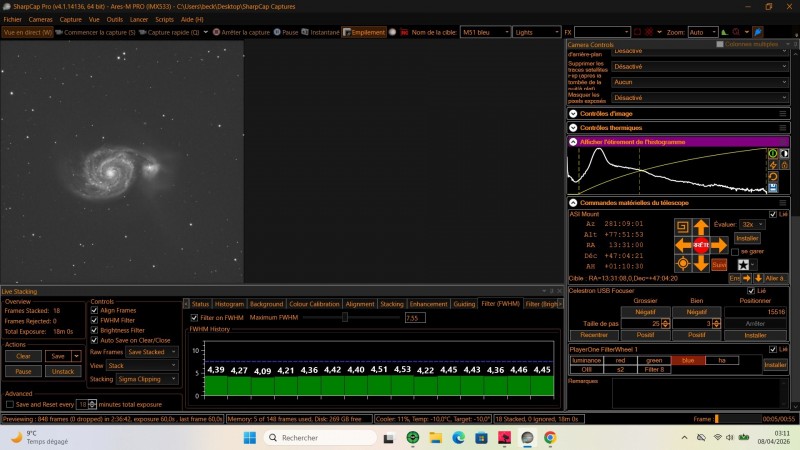Click the blue telescope icon in the top toolbar
The height and width of the screenshot is (450, 800).
pos(758,32)
